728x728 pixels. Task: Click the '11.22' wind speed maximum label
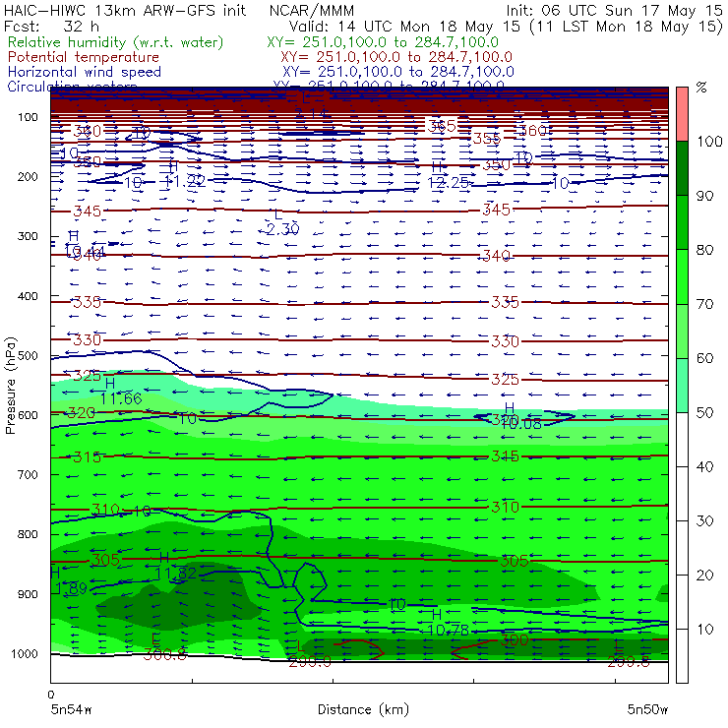(x=185, y=182)
